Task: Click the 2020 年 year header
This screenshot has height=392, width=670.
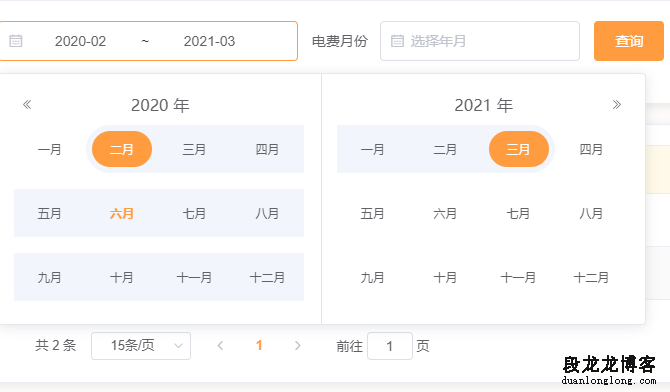Action: (x=160, y=105)
